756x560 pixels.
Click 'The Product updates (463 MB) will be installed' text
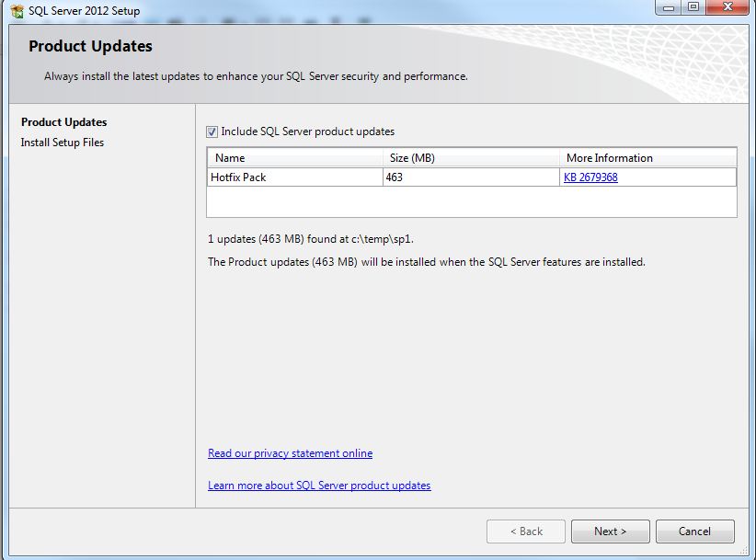[426, 262]
